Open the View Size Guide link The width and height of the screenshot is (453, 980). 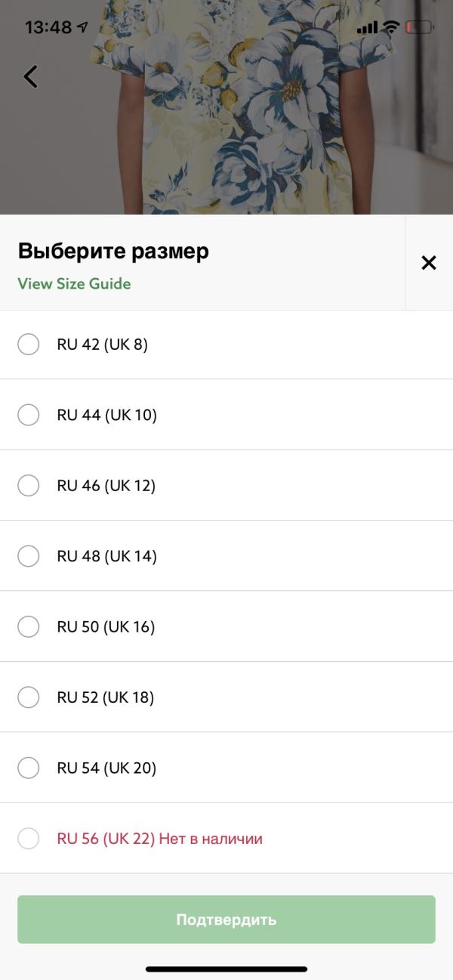tap(74, 284)
